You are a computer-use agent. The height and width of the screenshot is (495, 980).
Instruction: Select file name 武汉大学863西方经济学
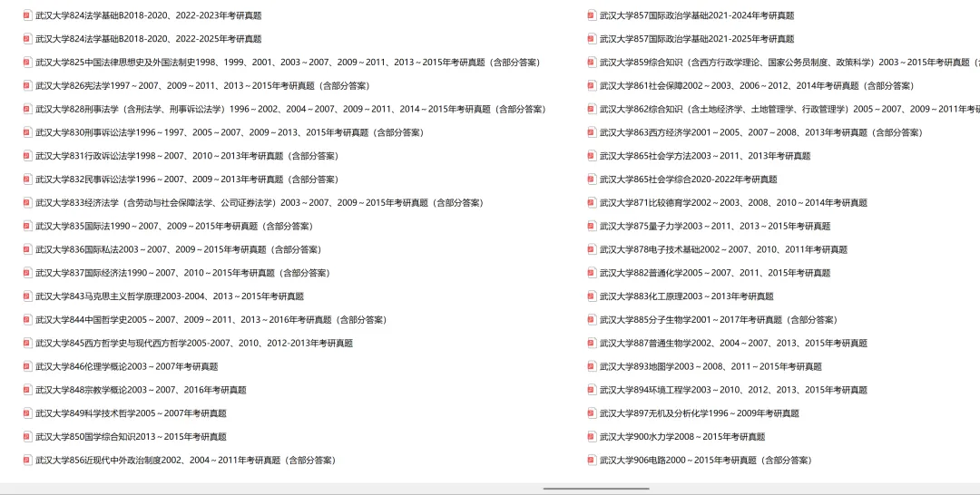pos(761,132)
